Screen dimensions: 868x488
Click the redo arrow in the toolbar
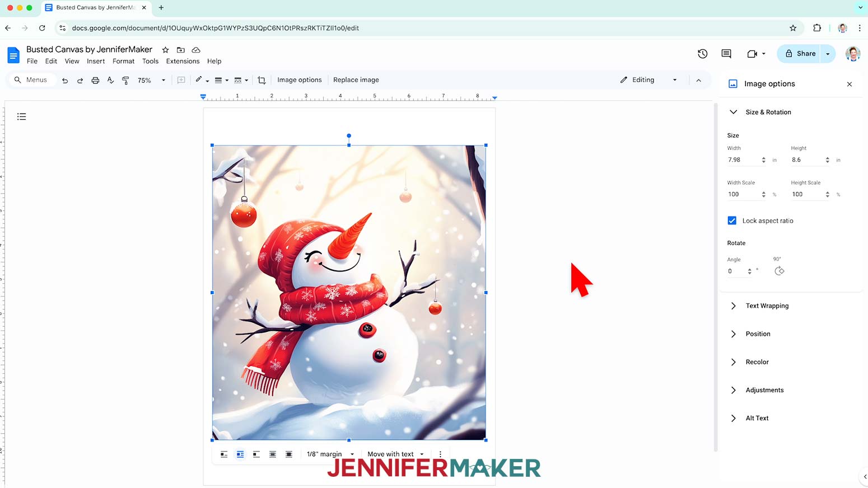coord(80,80)
